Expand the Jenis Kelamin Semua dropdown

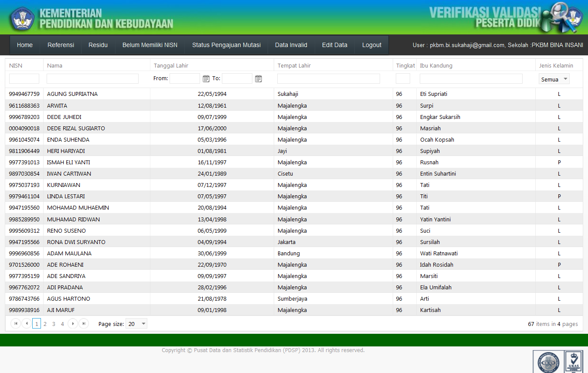(554, 79)
